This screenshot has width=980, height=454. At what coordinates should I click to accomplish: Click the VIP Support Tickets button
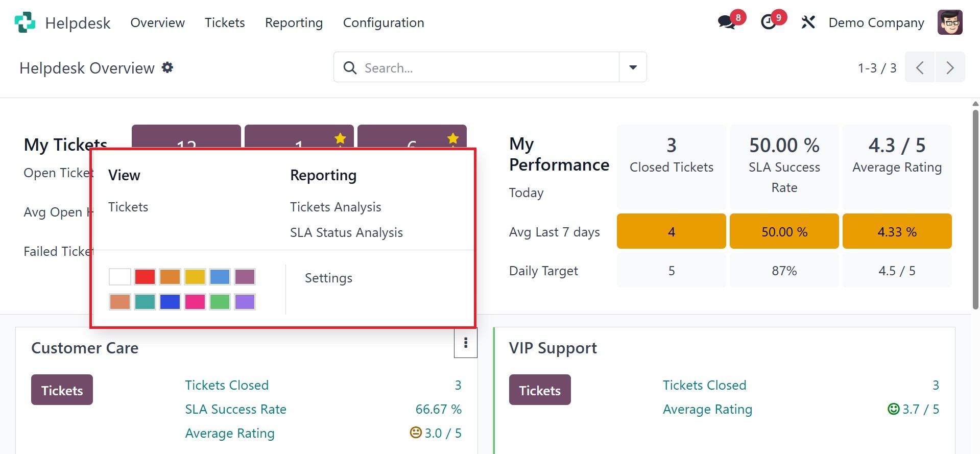tap(540, 390)
